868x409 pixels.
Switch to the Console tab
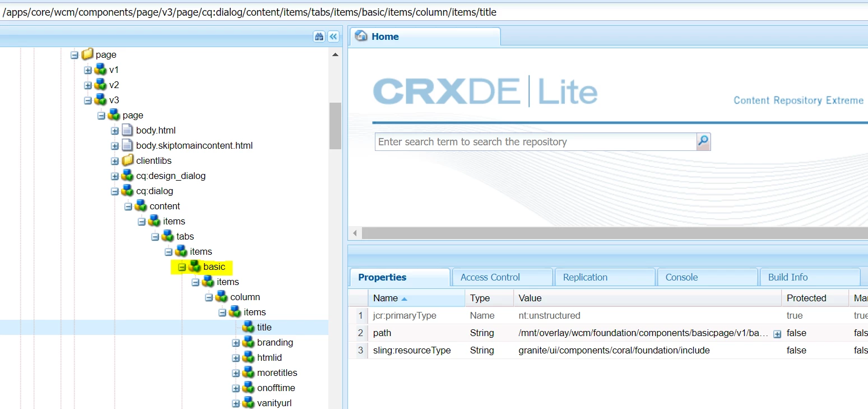(x=707, y=277)
